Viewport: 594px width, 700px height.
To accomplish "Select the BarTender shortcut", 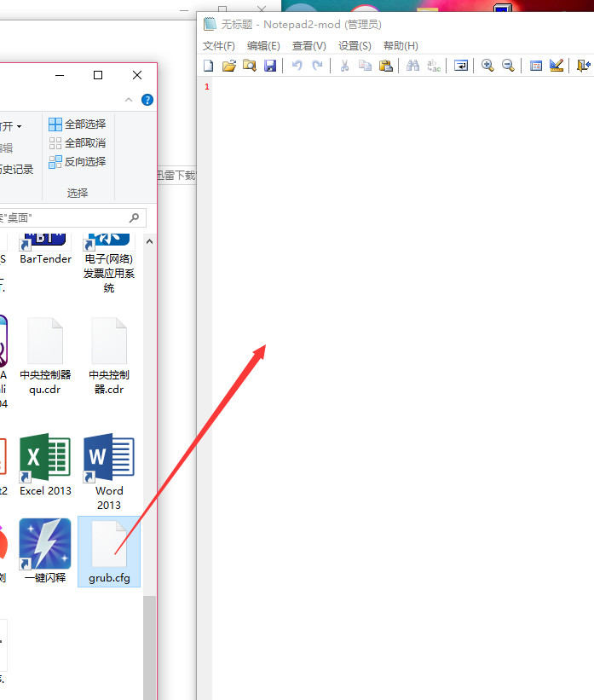I will (x=45, y=249).
